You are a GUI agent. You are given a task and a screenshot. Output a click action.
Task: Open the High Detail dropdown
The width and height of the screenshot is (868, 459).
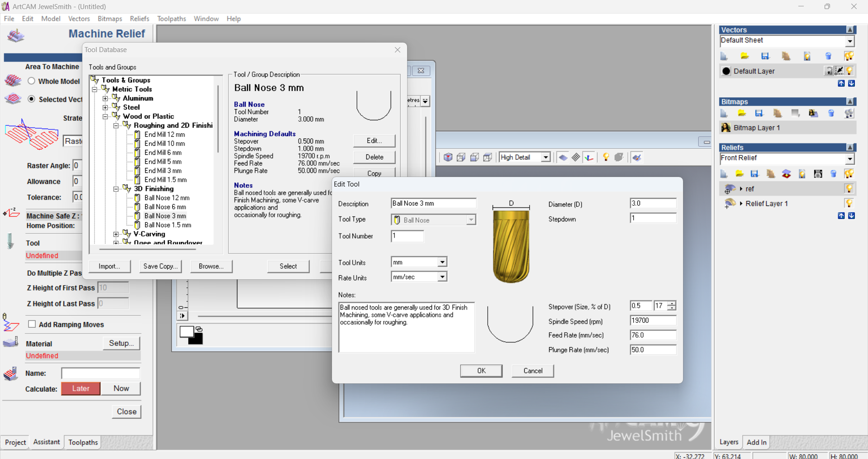pyautogui.click(x=546, y=158)
